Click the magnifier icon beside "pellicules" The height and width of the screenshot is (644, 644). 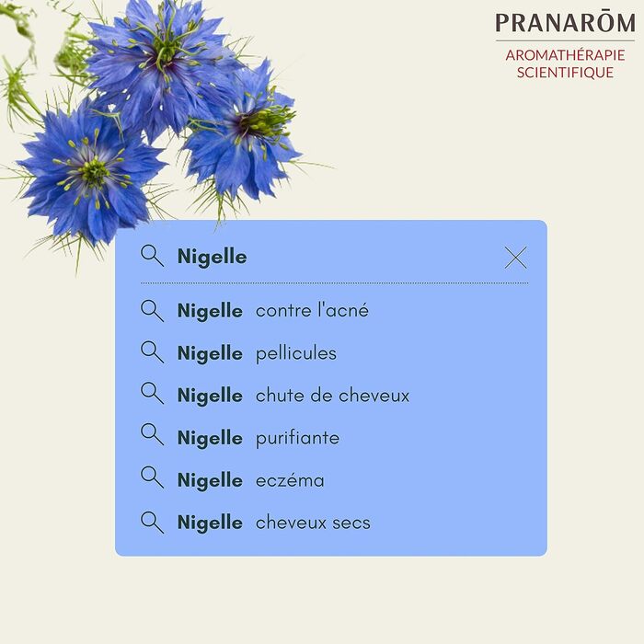pos(152,352)
